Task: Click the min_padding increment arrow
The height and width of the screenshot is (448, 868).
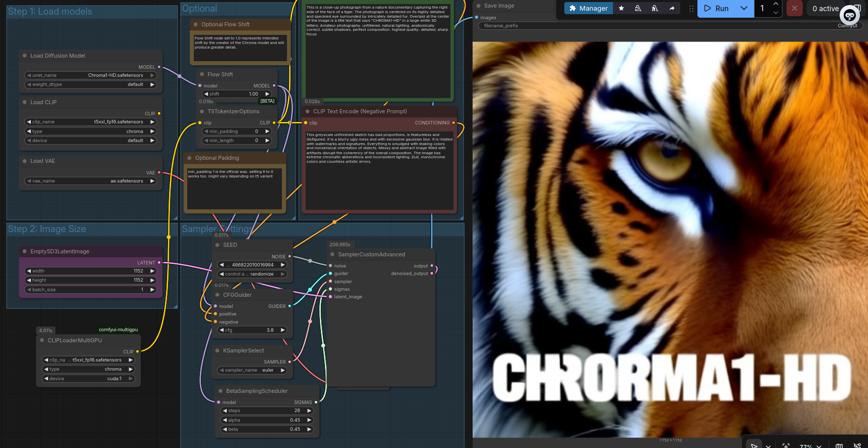Action: coord(267,131)
